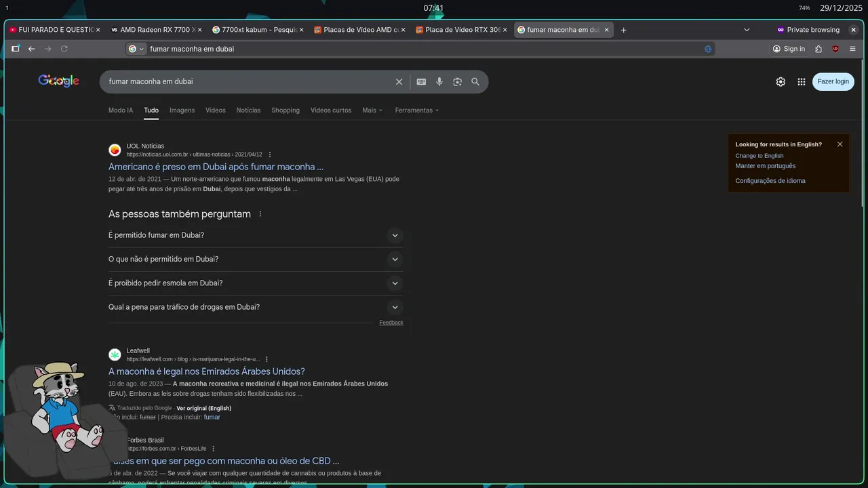The image size is (868, 488).
Task: Close the AMD Radeon RX 7700 tab
Action: [199, 30]
